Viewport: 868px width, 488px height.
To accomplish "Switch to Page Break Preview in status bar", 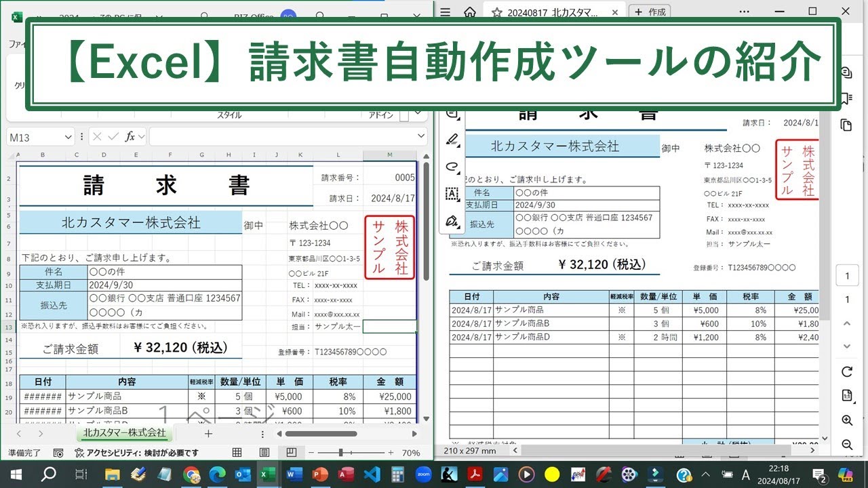I will 291,452.
